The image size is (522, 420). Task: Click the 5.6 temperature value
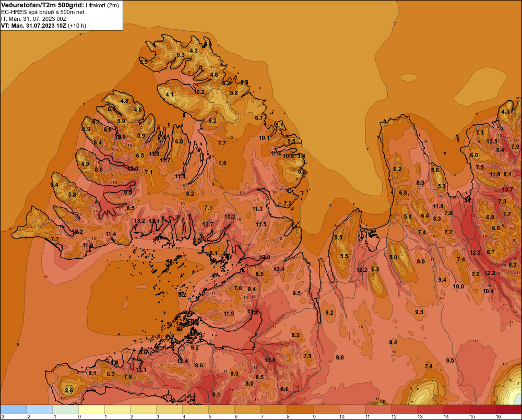tap(435, 170)
